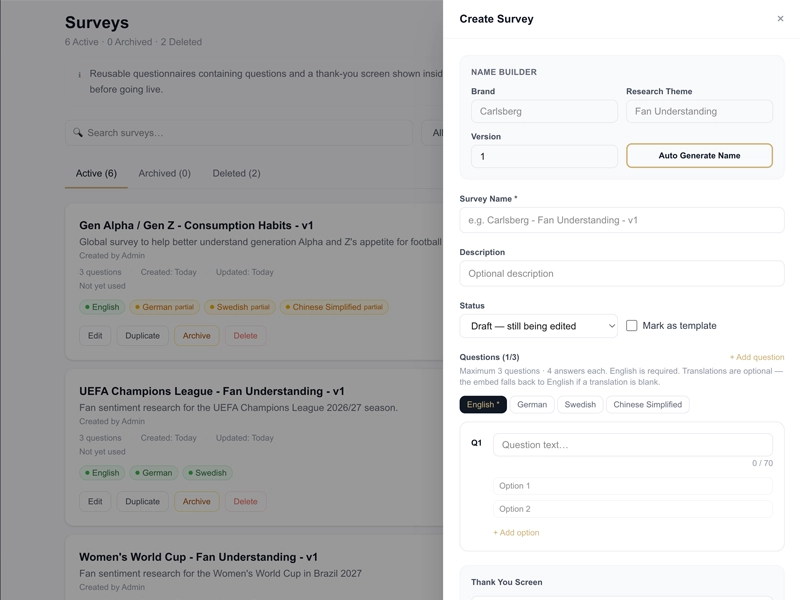Select the Chinese Simplified language pill
This screenshot has height=600, width=800.
tap(647, 405)
